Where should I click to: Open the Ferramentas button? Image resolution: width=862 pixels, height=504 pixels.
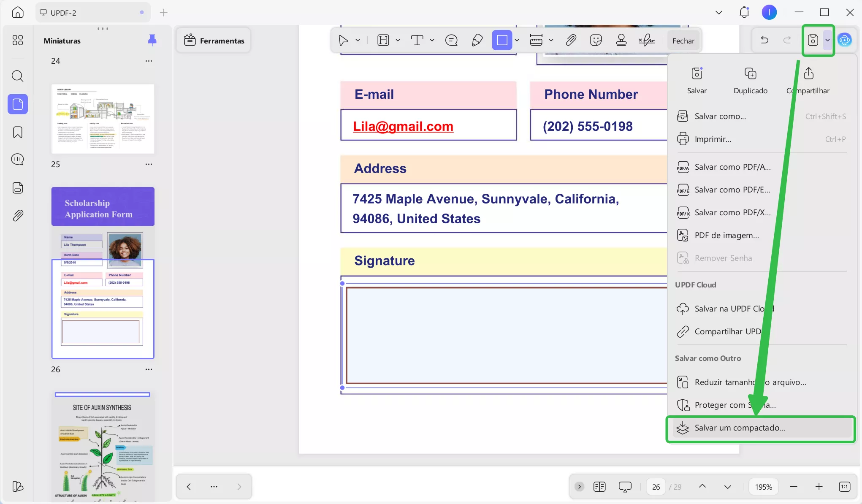[x=214, y=41]
